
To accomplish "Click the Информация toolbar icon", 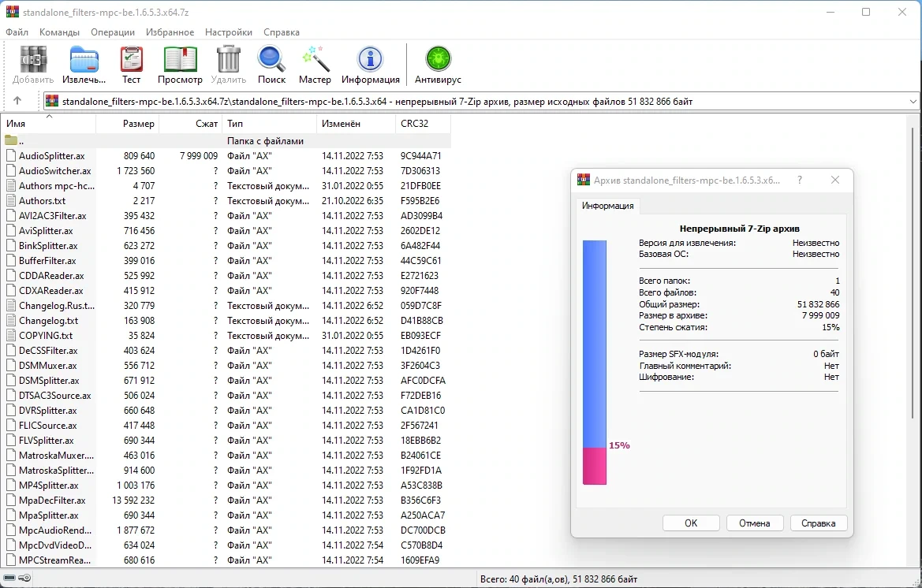I will pyautogui.click(x=371, y=60).
